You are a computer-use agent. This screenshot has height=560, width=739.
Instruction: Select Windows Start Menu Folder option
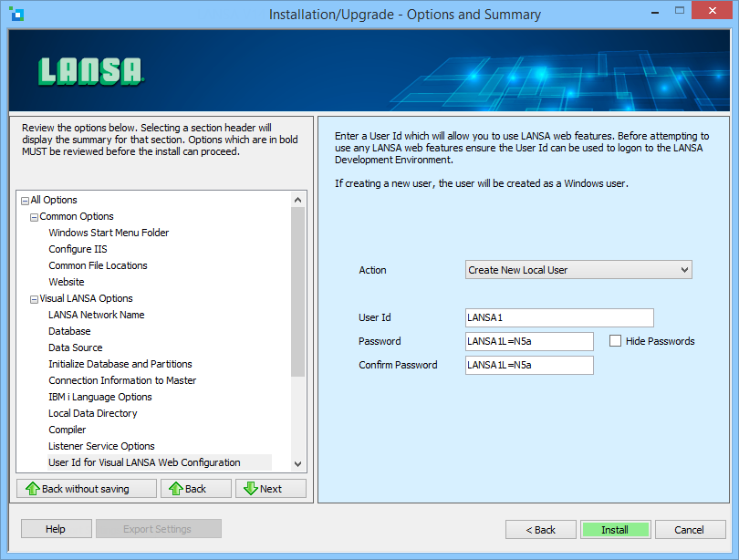[x=109, y=233]
